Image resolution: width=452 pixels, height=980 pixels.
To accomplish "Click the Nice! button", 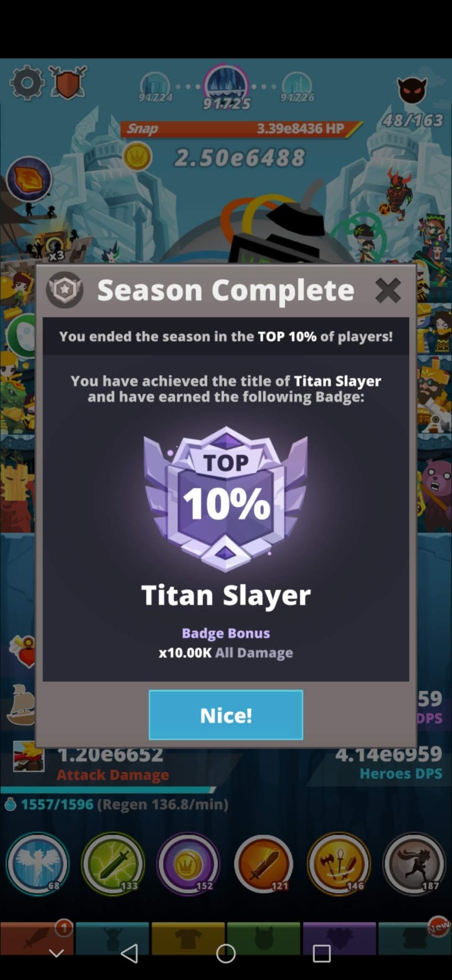I will [226, 715].
